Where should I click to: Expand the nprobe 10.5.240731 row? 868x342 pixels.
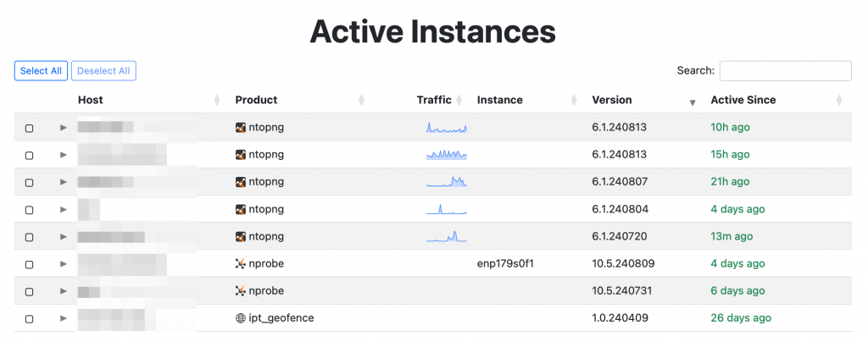point(64,291)
